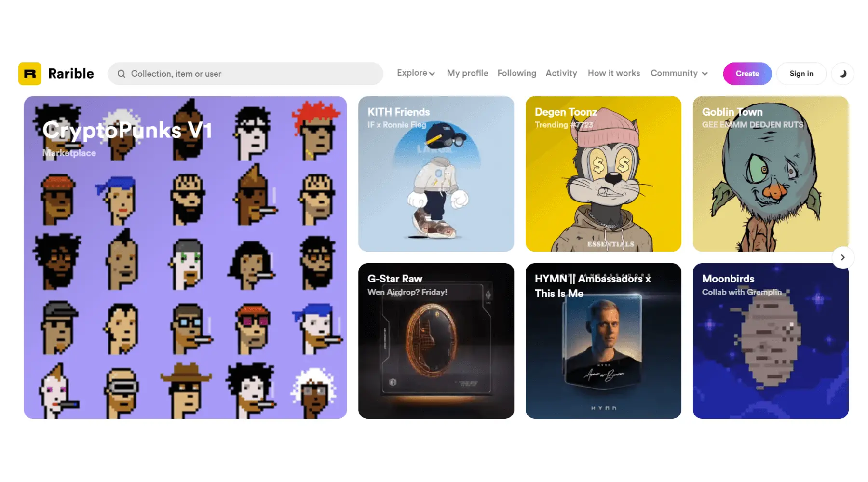Open the My profile menu item
The height and width of the screenshot is (482, 868).
[467, 73]
